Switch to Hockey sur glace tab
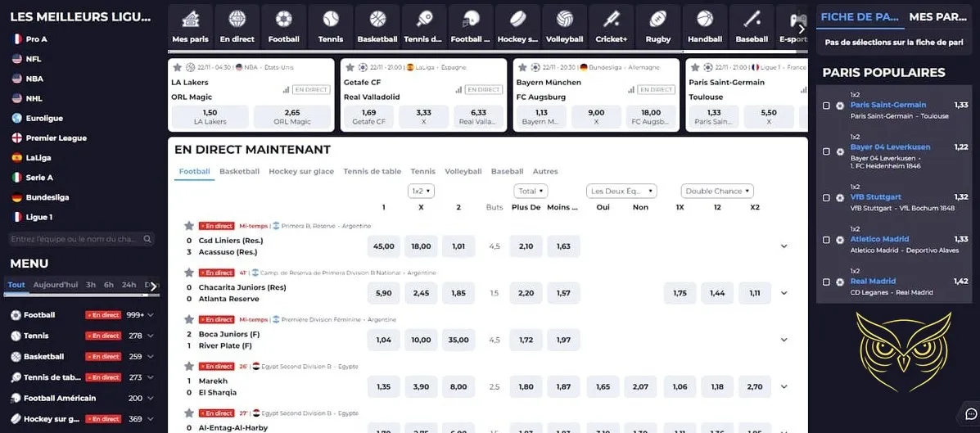 [301, 172]
